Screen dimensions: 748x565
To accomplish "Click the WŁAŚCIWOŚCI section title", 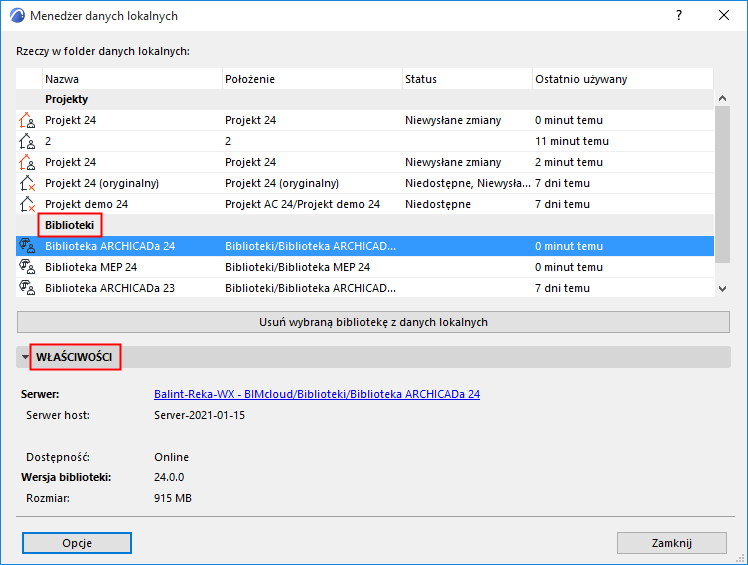I will [74, 357].
